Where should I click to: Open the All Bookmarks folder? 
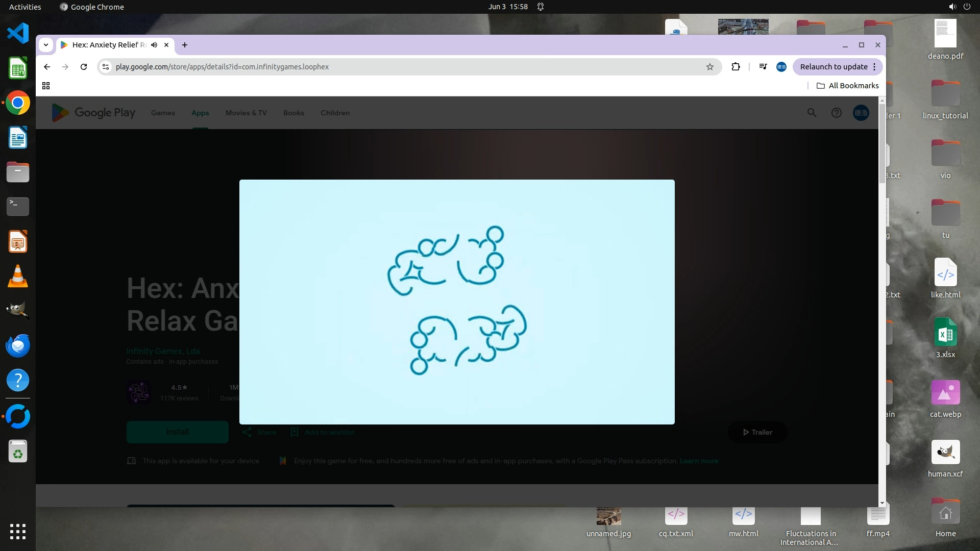[x=848, y=86]
